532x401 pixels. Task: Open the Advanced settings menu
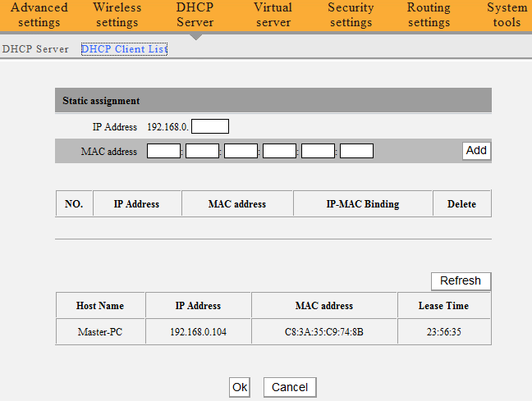(39, 15)
